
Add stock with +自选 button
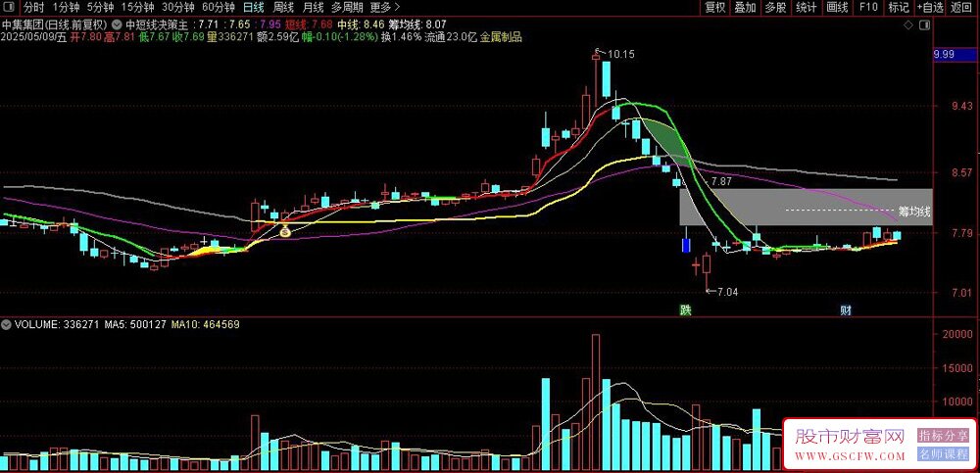point(931,8)
